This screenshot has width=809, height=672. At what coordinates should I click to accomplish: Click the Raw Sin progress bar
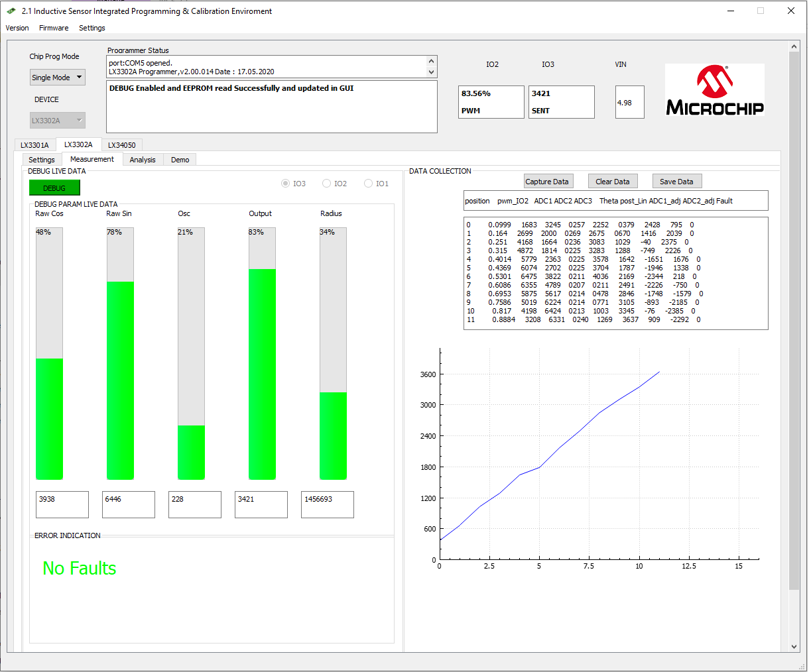(120, 353)
